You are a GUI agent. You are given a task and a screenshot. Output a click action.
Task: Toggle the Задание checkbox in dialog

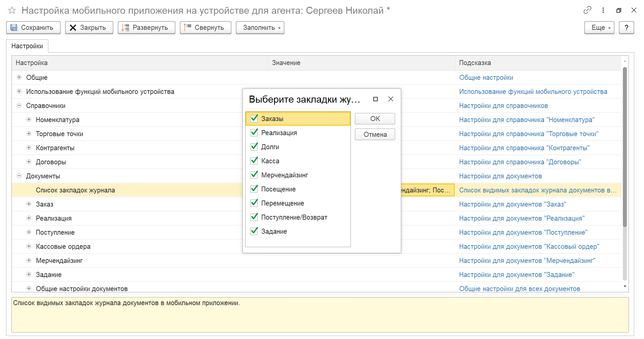click(x=254, y=231)
